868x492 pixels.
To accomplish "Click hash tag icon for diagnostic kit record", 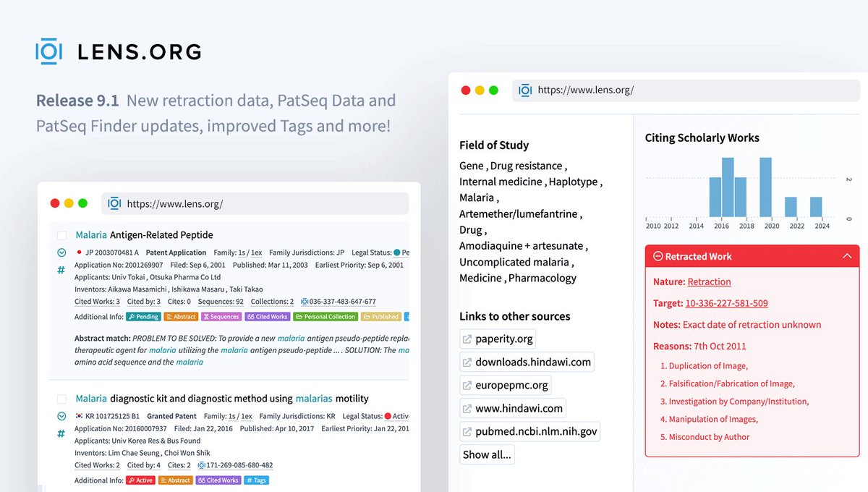I will [x=61, y=433].
